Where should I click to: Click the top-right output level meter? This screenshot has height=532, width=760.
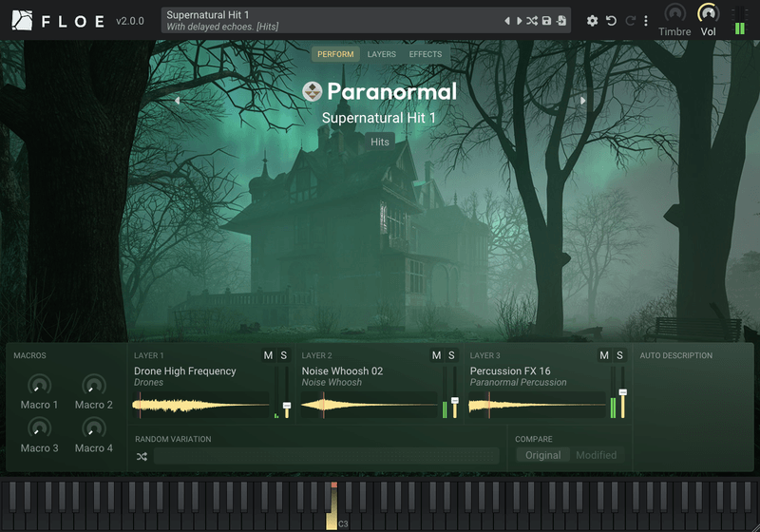coord(740,21)
